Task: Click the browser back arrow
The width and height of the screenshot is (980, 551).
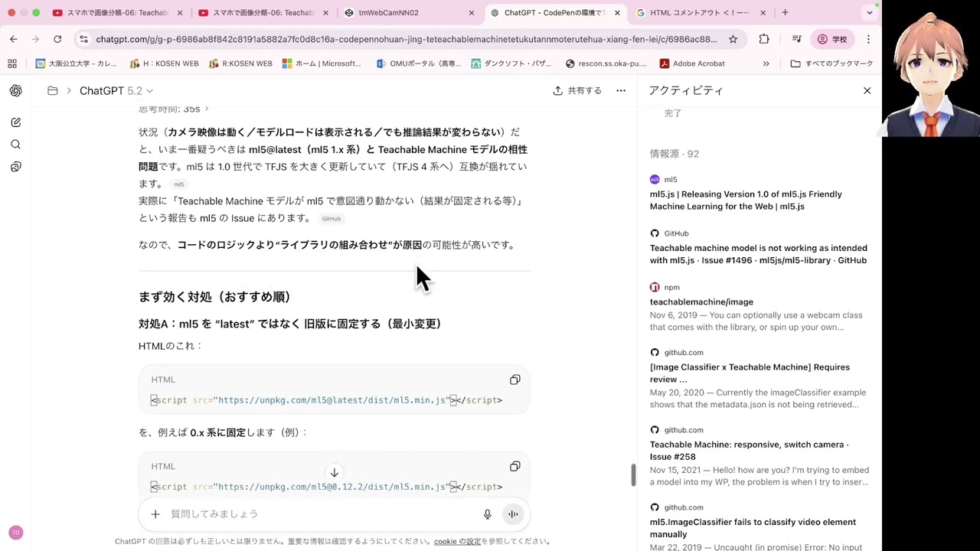Action: (x=14, y=39)
